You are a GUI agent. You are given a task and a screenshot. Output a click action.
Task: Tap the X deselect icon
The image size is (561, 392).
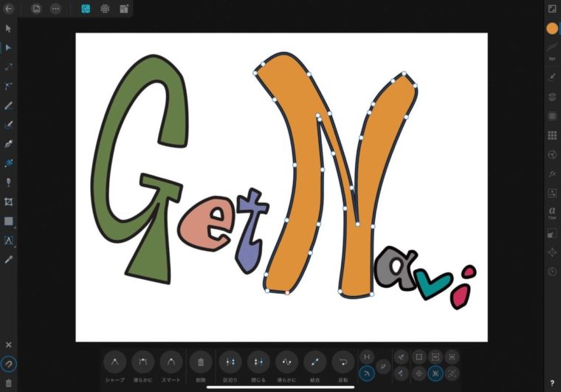click(x=9, y=345)
